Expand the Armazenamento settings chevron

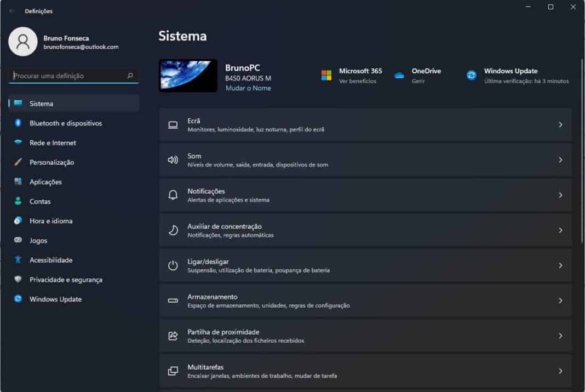pyautogui.click(x=560, y=300)
